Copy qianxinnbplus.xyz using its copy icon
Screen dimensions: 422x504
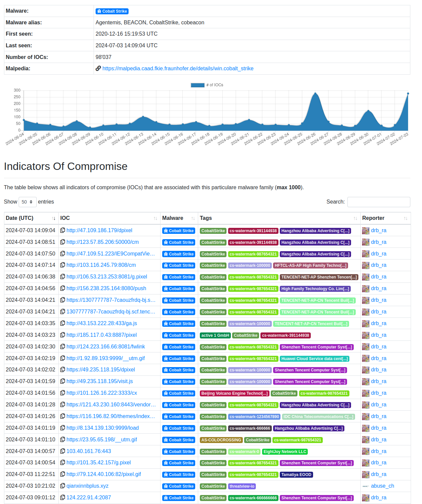pos(63,486)
